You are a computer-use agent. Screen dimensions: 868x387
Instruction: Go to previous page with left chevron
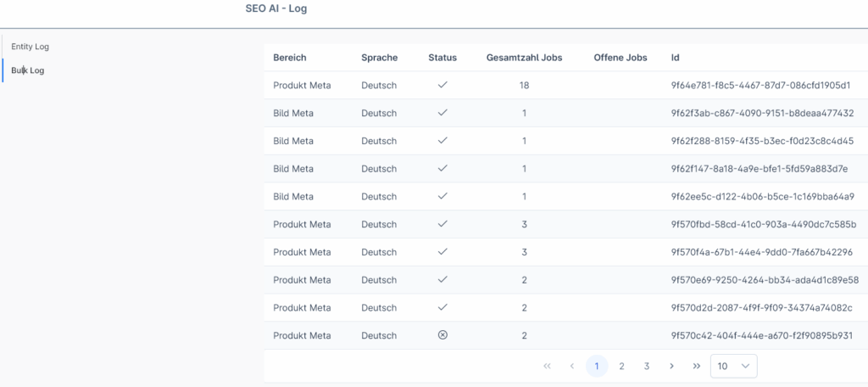tap(572, 366)
